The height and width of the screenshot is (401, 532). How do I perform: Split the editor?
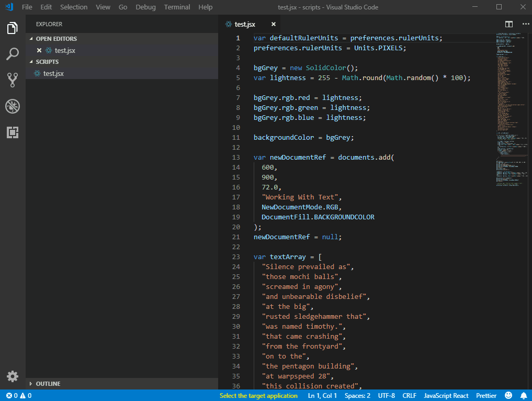coord(508,24)
